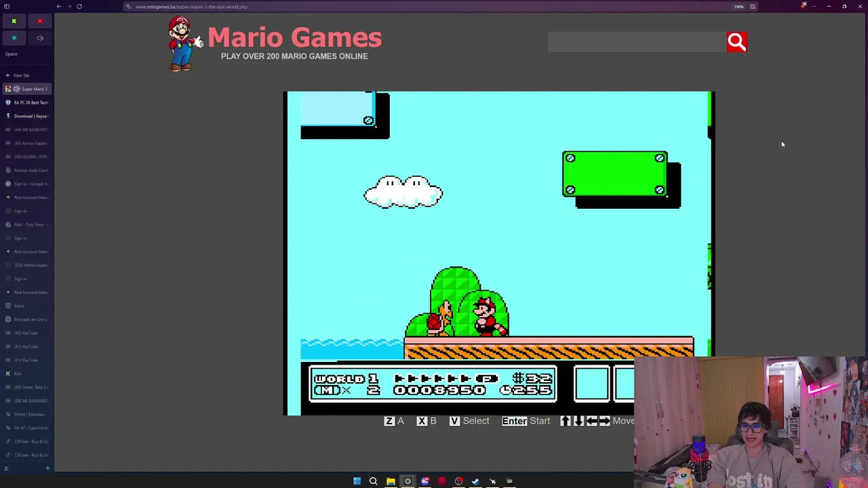Open the (44) ME BANEARON tab

[27, 129]
